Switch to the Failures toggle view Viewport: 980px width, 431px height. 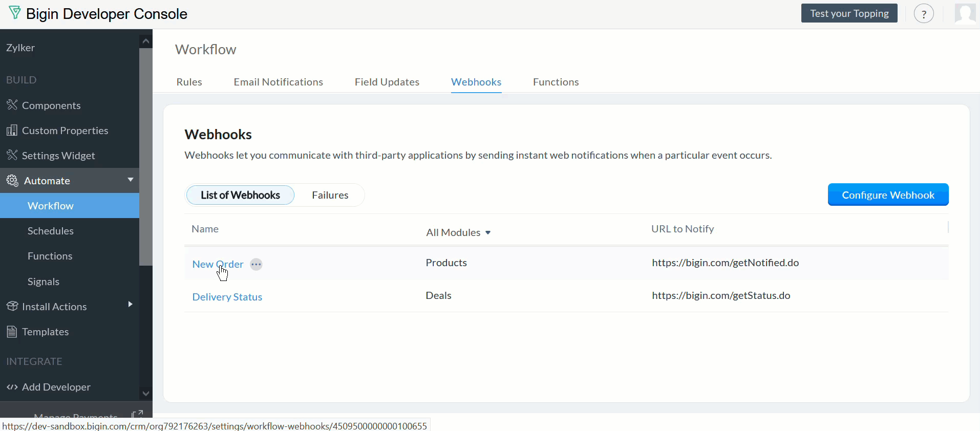pos(330,195)
